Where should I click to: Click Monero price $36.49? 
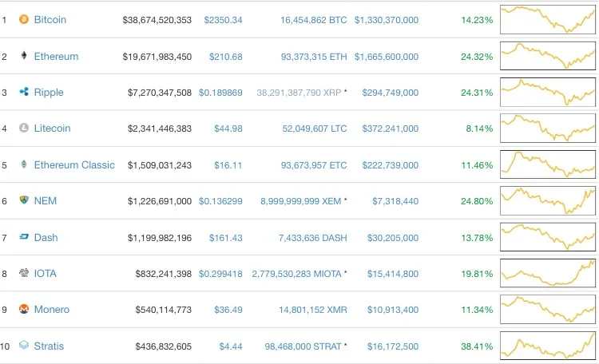pos(228,310)
